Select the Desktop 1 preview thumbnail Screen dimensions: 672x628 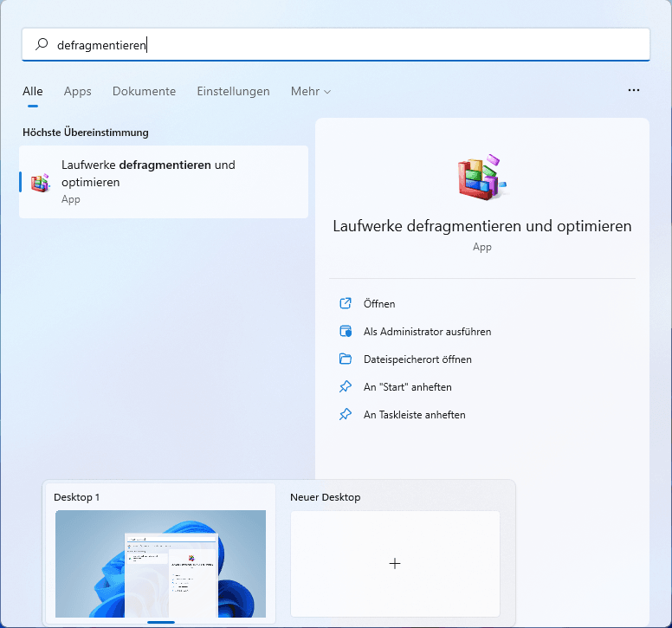click(x=160, y=563)
